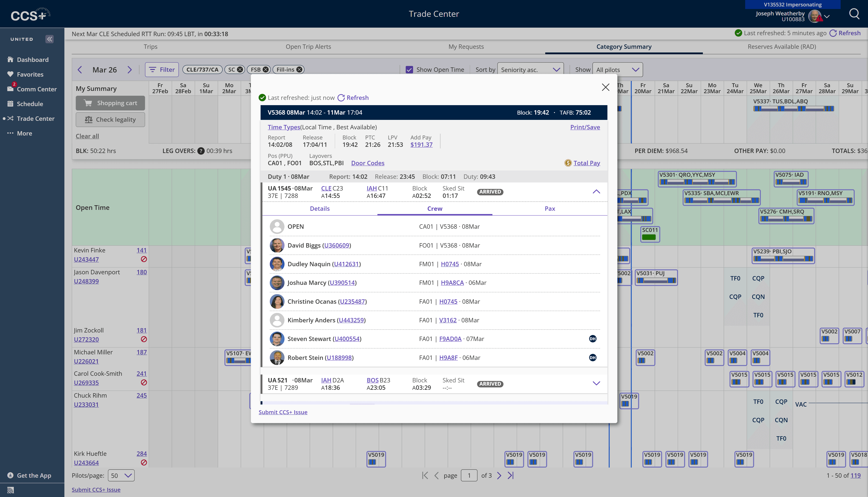Open the Pilots per page dropdown
Image resolution: width=868 pixels, height=497 pixels.
point(121,476)
